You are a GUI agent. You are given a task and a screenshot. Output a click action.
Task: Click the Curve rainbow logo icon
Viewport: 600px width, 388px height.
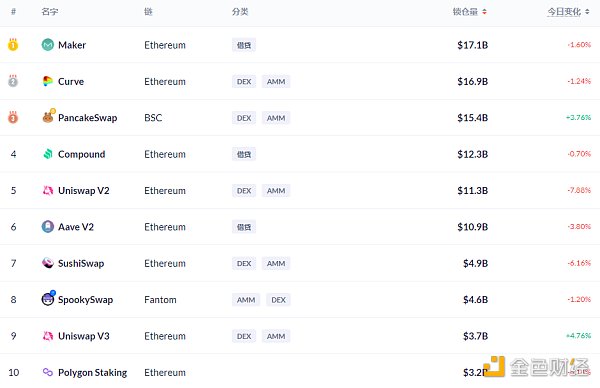47,81
